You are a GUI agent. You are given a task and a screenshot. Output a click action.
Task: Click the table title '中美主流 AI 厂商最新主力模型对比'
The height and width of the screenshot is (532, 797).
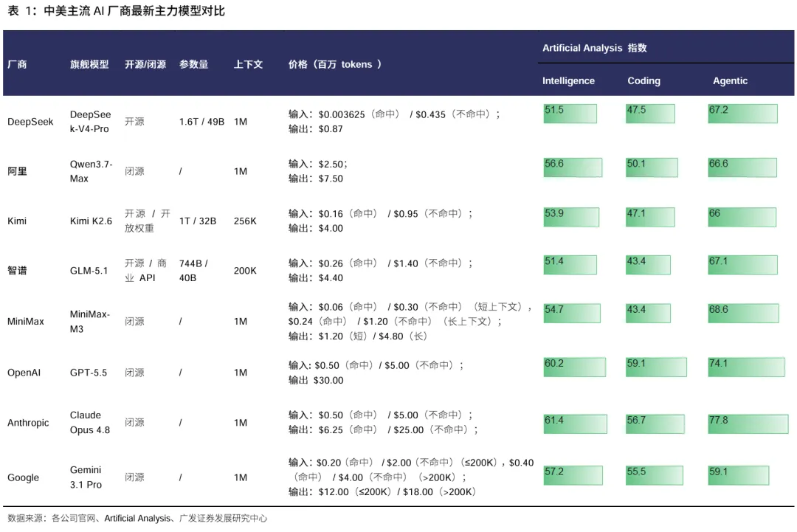(134, 10)
